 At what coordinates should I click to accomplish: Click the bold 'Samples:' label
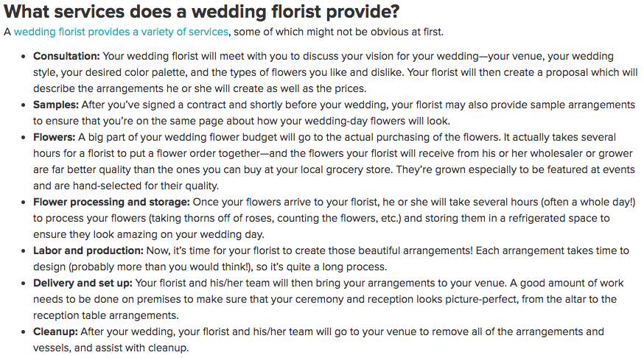point(55,105)
